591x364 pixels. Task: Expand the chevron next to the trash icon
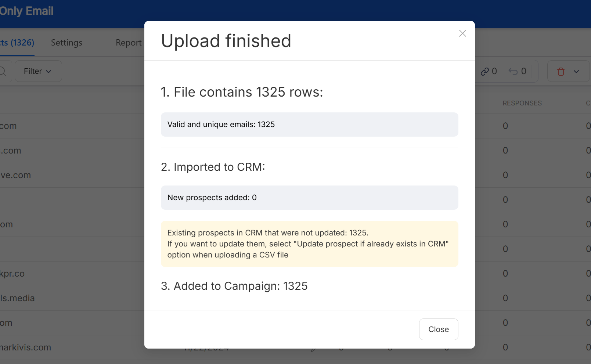(x=576, y=72)
